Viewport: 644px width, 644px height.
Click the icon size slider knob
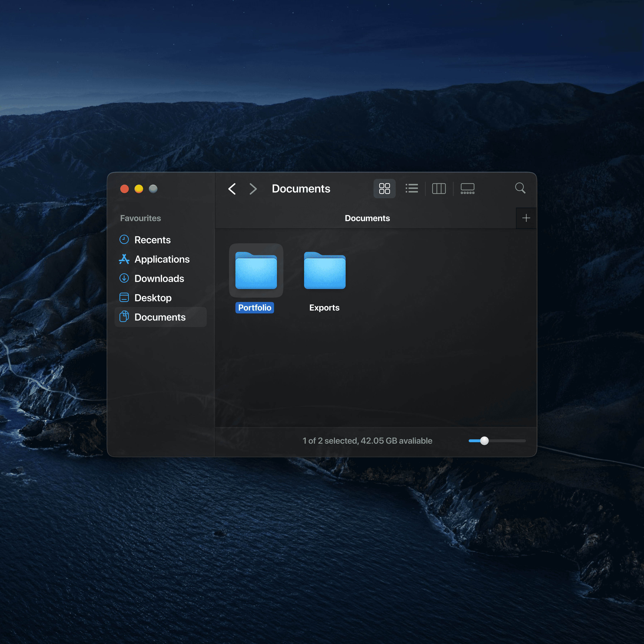(484, 441)
